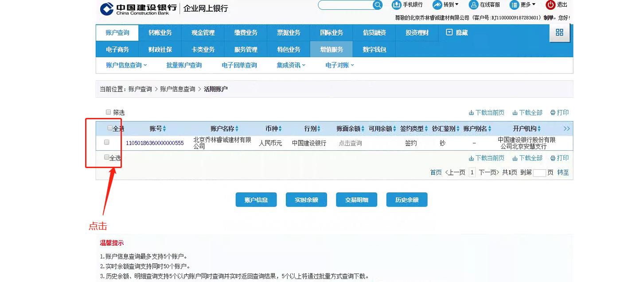Open the 账户信息查询 dropdown

[x=125, y=65]
